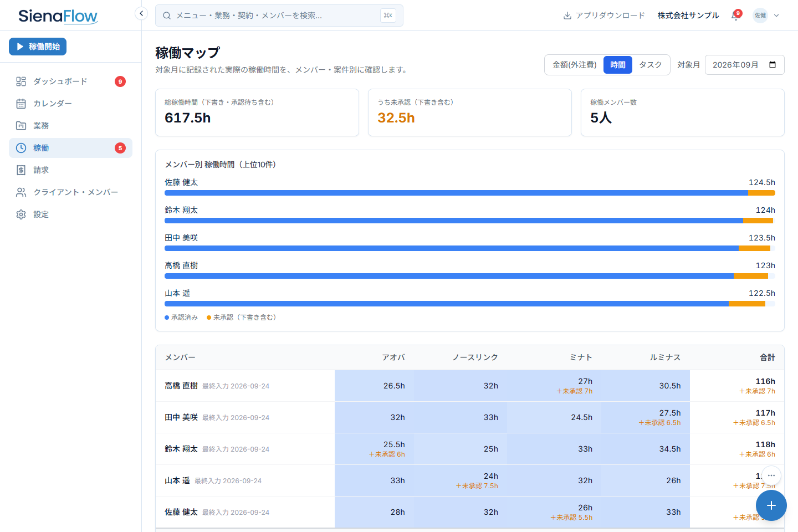
Task: Open クライアント・メンバー menu item
Action: click(70, 192)
